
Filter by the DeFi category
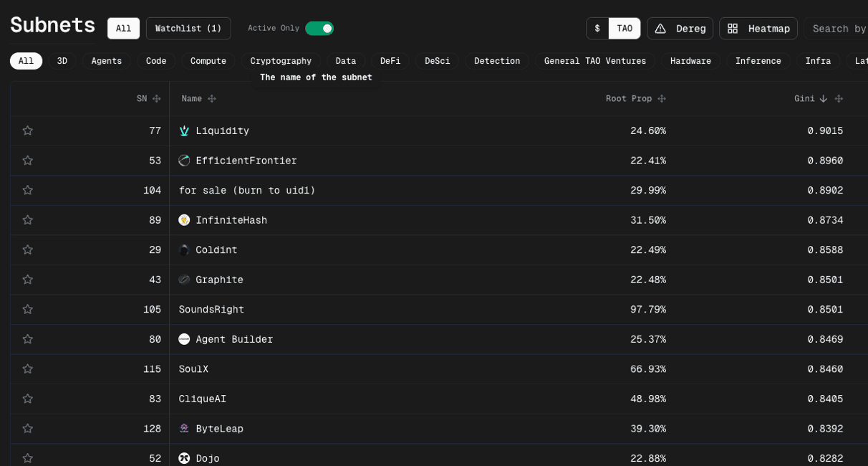coord(390,61)
